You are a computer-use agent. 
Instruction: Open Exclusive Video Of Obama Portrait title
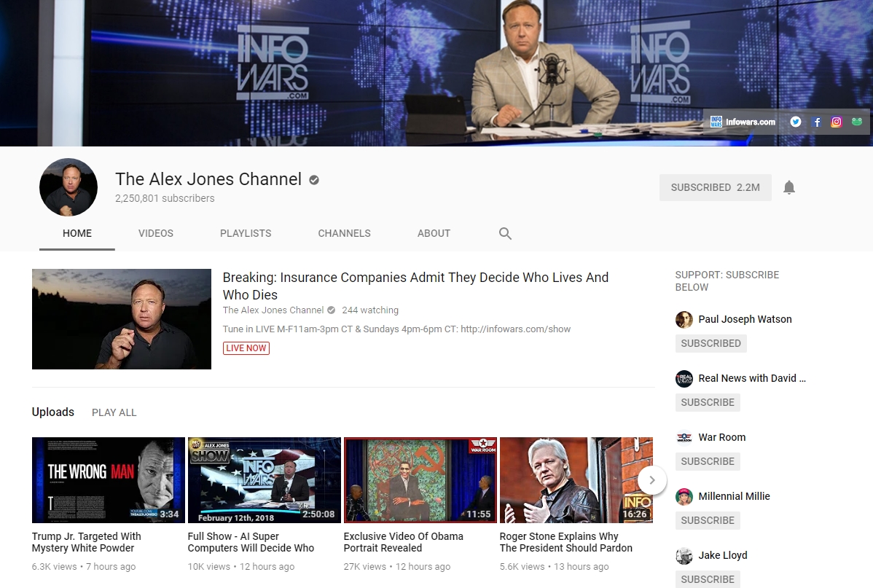[403, 542]
